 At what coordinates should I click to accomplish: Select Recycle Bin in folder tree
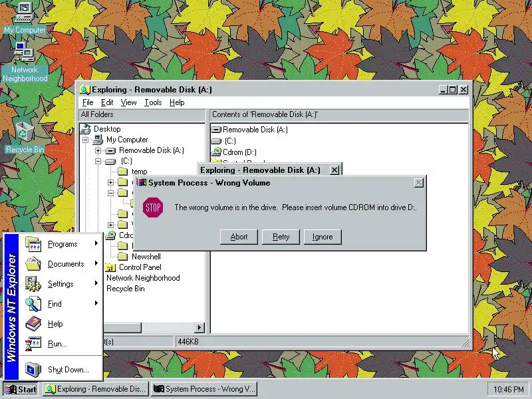pos(126,289)
